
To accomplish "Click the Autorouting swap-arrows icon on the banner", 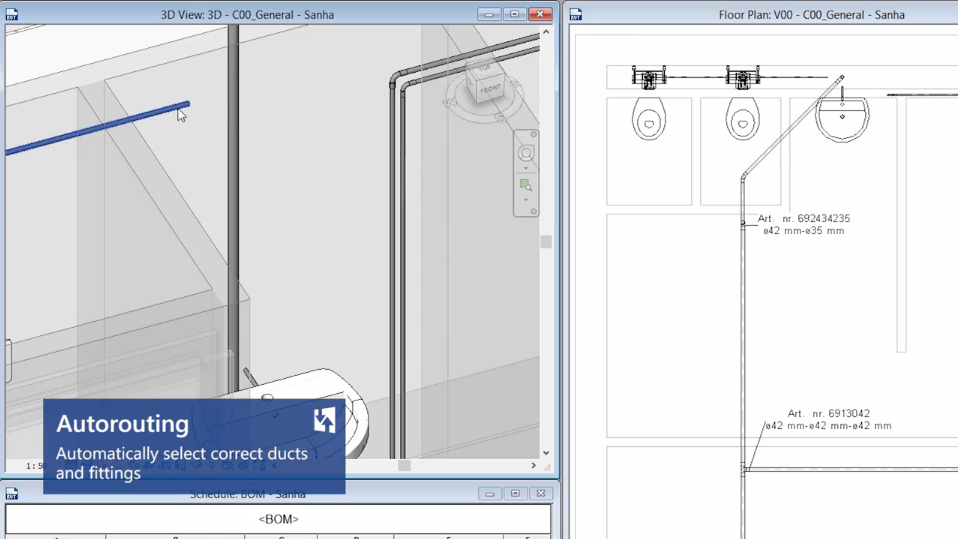I will click(x=324, y=420).
